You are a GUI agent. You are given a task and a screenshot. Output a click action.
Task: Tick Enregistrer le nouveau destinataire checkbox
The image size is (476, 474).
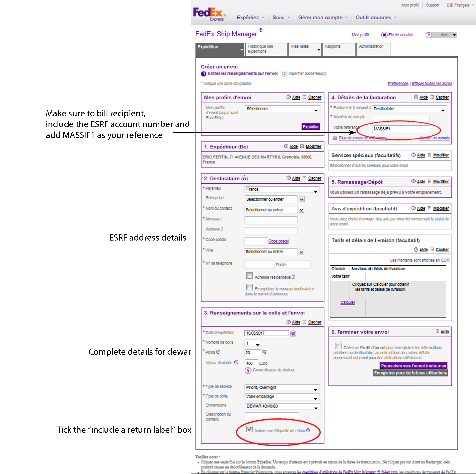249,287
